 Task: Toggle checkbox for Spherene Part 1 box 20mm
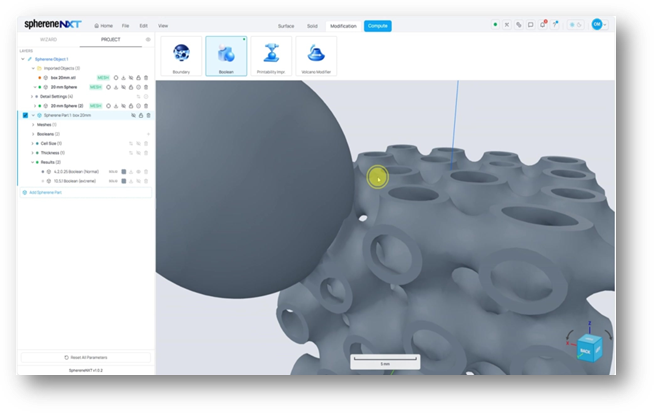coord(25,115)
